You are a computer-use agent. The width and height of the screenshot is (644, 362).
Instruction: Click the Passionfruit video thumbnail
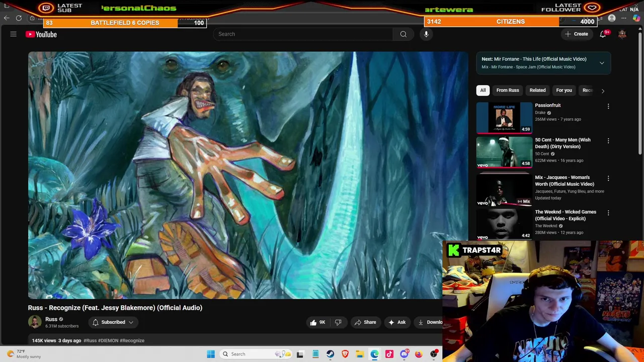504,118
